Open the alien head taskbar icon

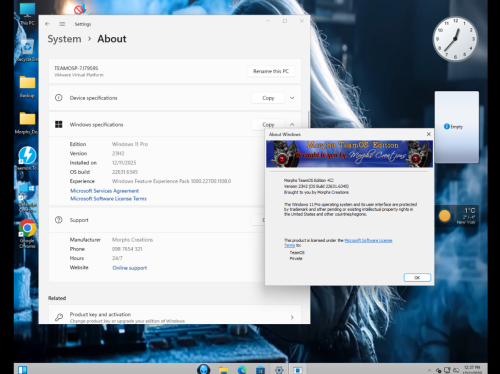click(x=203, y=369)
